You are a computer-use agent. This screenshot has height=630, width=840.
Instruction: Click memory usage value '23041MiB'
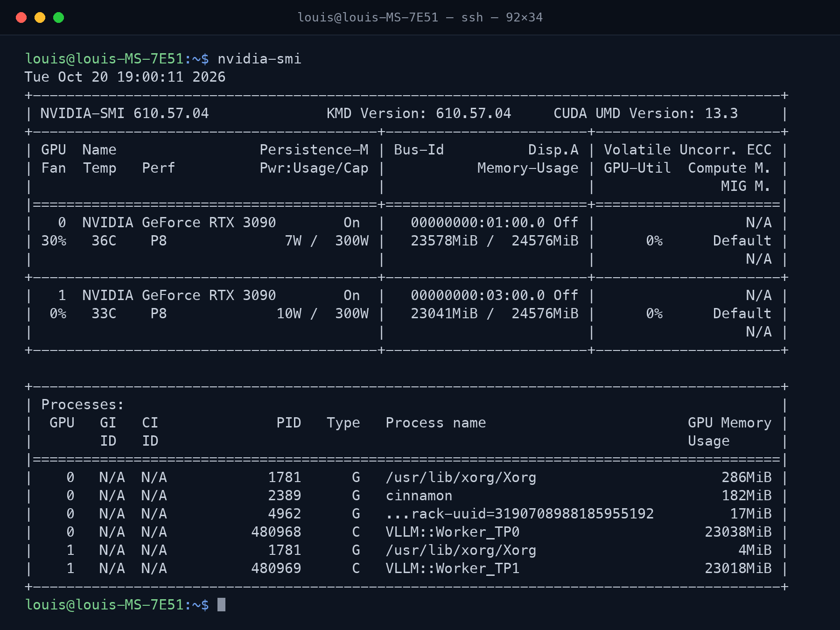444,314
